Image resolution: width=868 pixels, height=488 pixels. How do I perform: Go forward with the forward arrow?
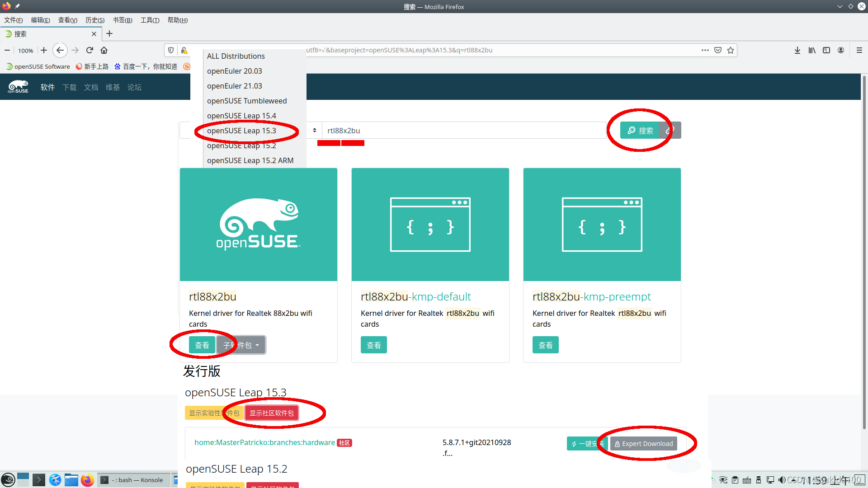75,50
